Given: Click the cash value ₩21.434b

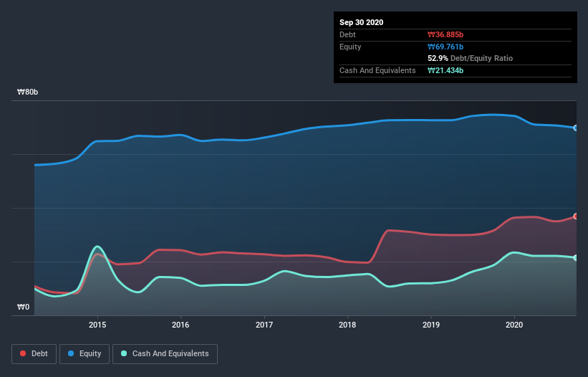Looking at the screenshot, I should click(445, 70).
